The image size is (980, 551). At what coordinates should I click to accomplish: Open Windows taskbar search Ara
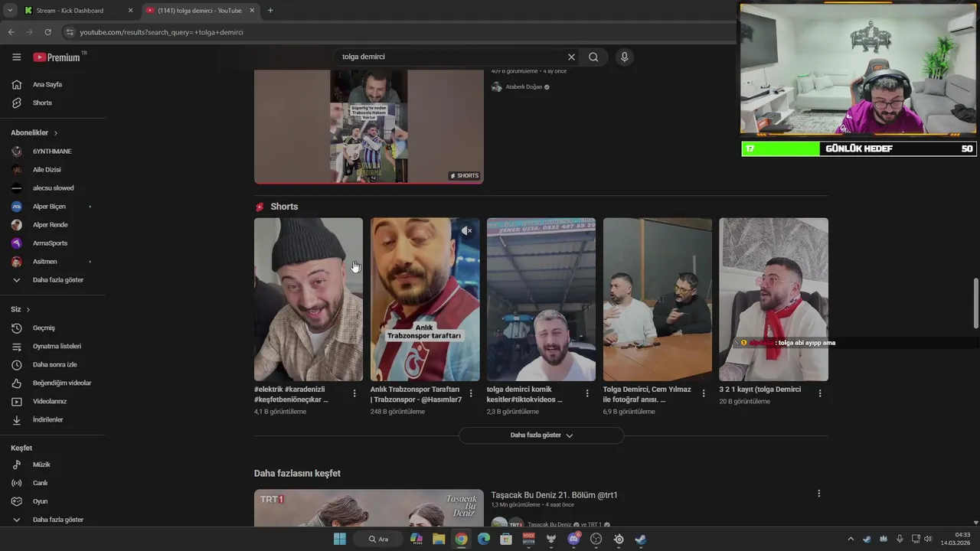[378, 539]
